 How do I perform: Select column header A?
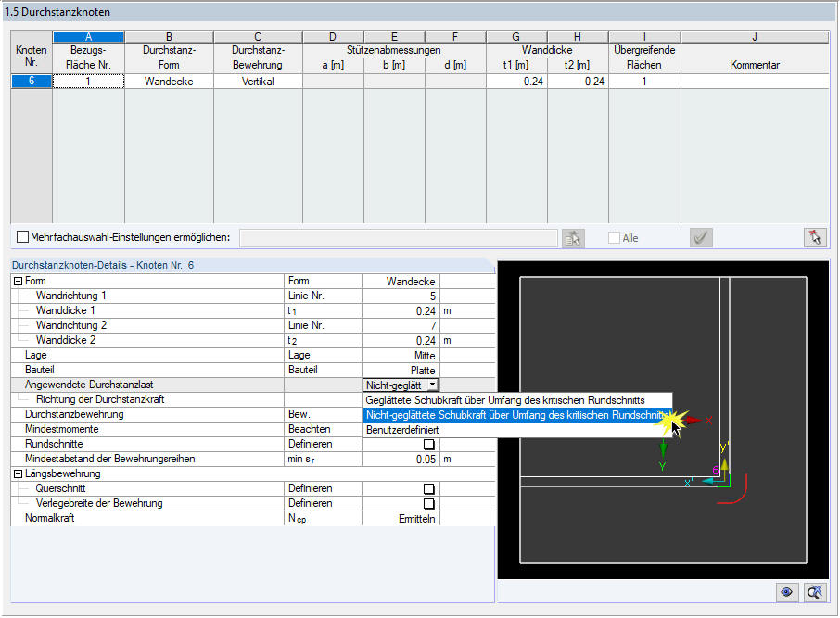point(88,36)
